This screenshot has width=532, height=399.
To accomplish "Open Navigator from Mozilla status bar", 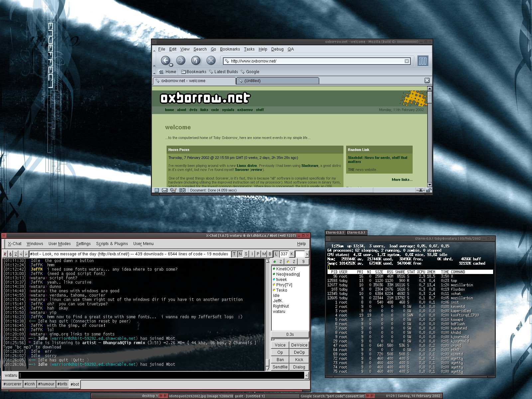I will [157, 190].
